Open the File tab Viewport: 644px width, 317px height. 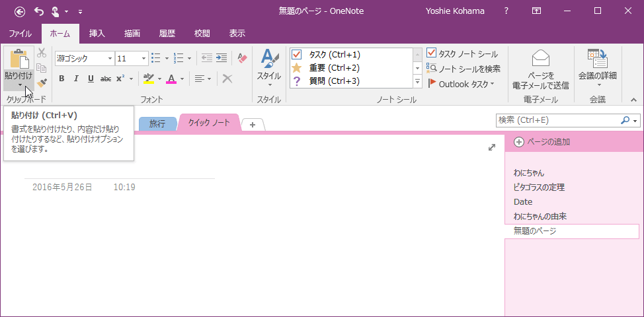pos(20,34)
